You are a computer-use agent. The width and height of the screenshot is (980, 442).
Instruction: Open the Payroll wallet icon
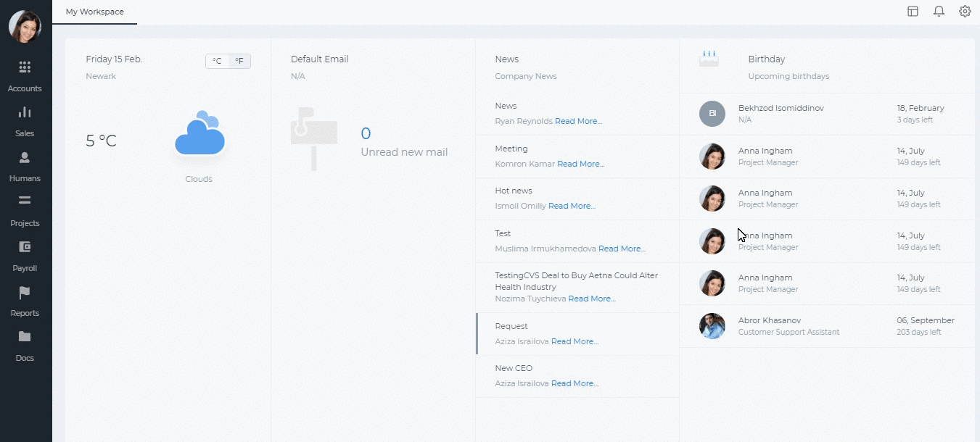25,246
